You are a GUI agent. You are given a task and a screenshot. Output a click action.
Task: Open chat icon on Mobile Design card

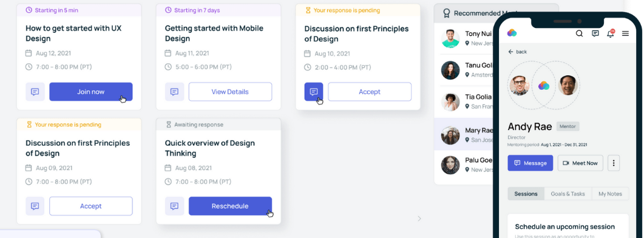click(x=175, y=92)
